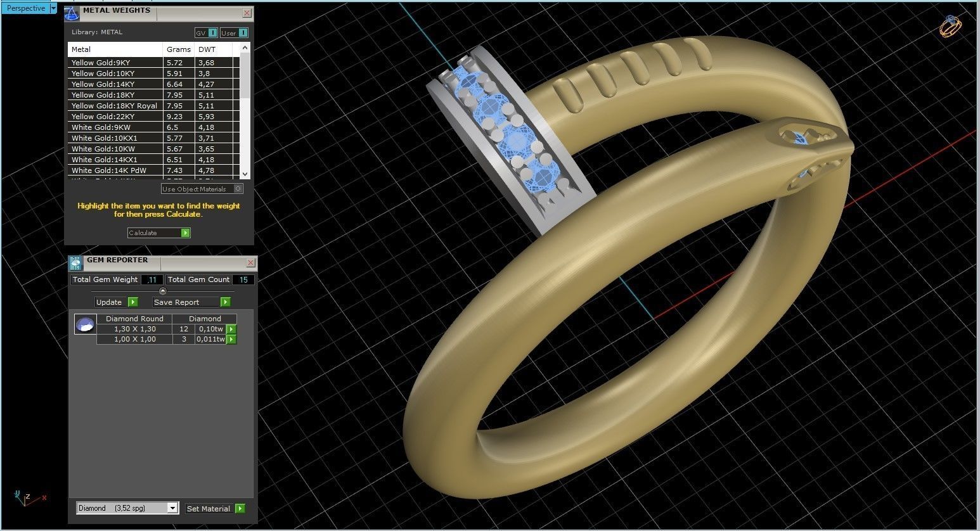
Task: Click the green arrow next to Calculate
Action: (x=186, y=233)
